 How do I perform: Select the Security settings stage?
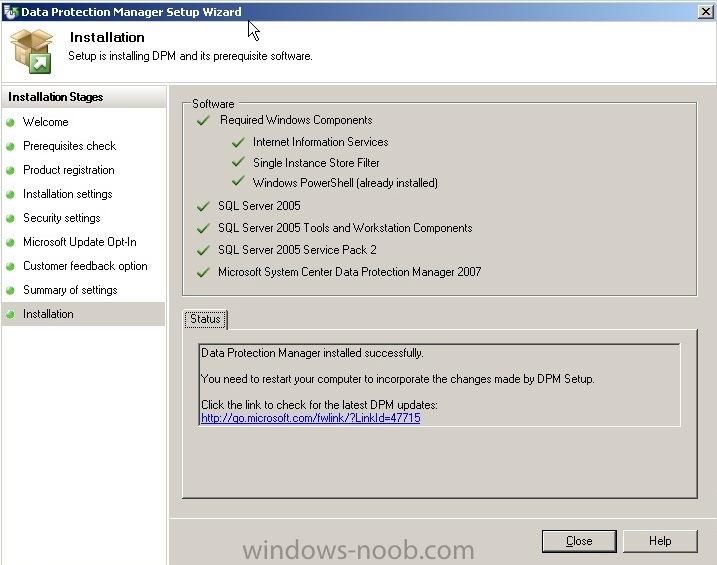point(62,218)
